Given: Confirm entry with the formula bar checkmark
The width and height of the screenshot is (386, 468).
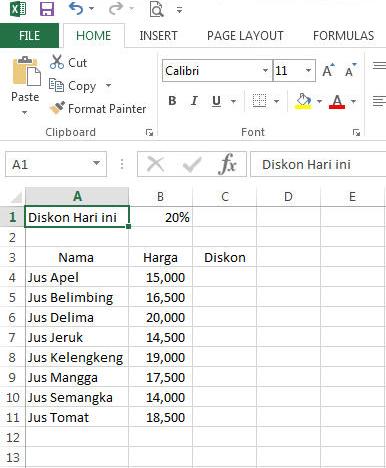Looking at the screenshot, I should click(x=192, y=164).
